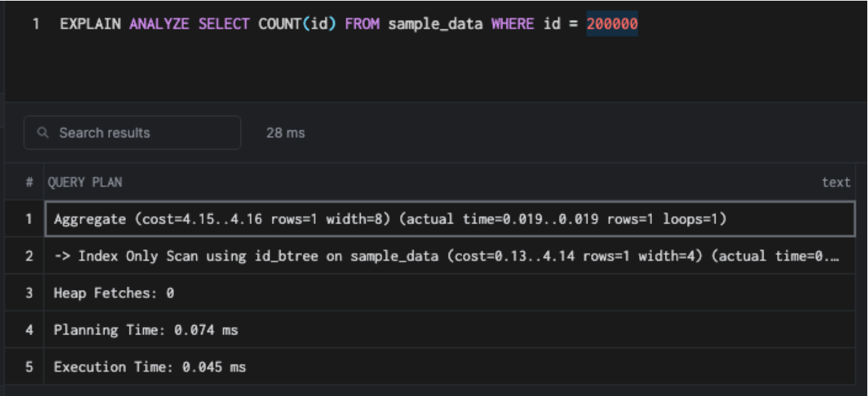The height and width of the screenshot is (396, 868).
Task: Click the FROM keyword in the editor
Action: [362, 24]
